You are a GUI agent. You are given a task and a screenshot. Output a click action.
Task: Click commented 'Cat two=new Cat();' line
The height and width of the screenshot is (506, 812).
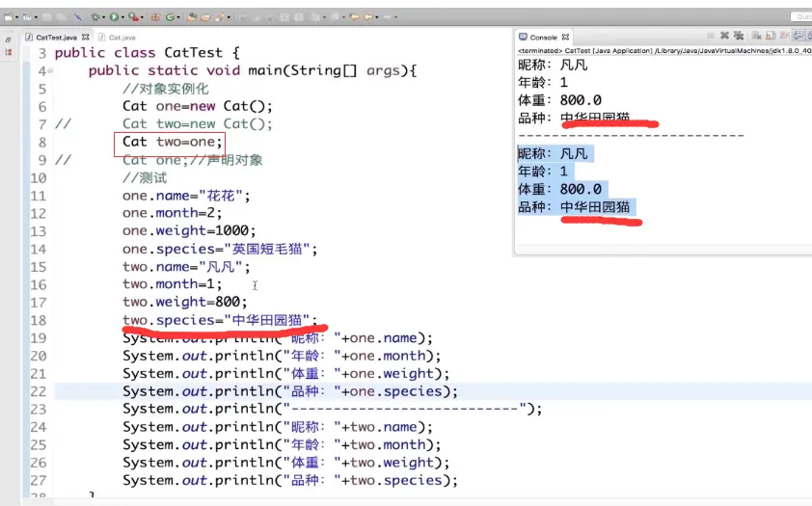pos(198,124)
